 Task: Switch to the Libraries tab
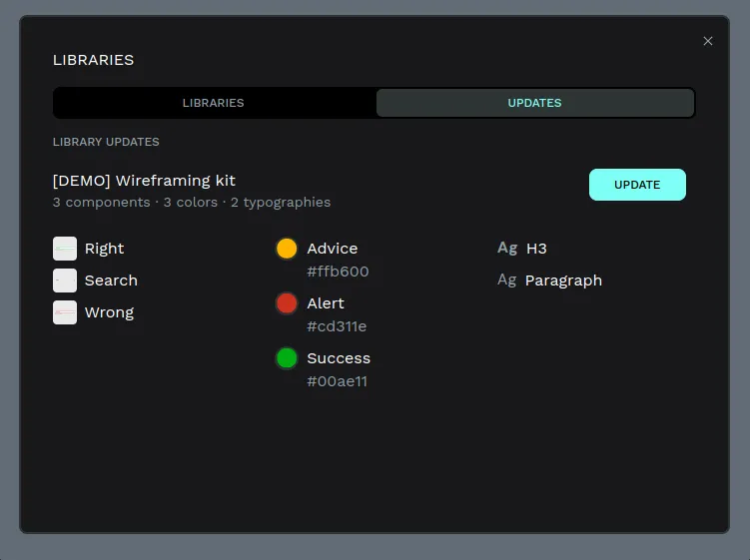tap(214, 103)
